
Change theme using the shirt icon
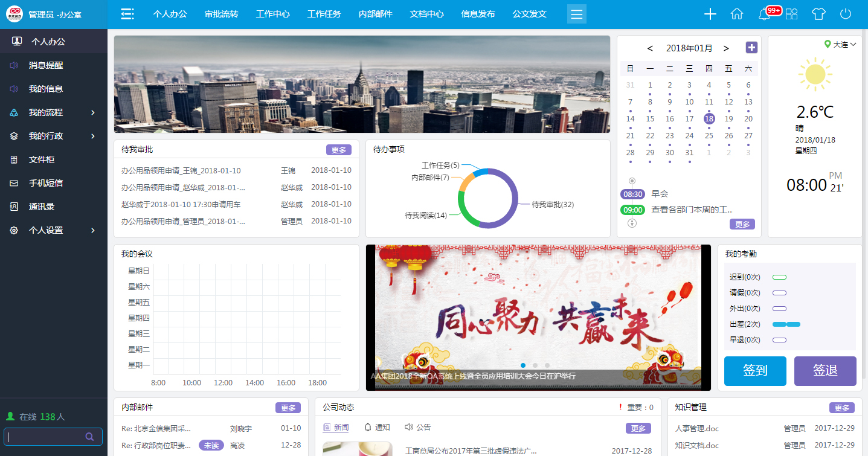tap(818, 13)
